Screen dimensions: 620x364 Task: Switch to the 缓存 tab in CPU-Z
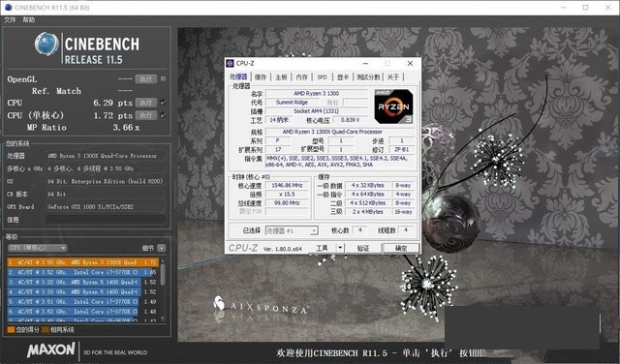click(x=261, y=77)
